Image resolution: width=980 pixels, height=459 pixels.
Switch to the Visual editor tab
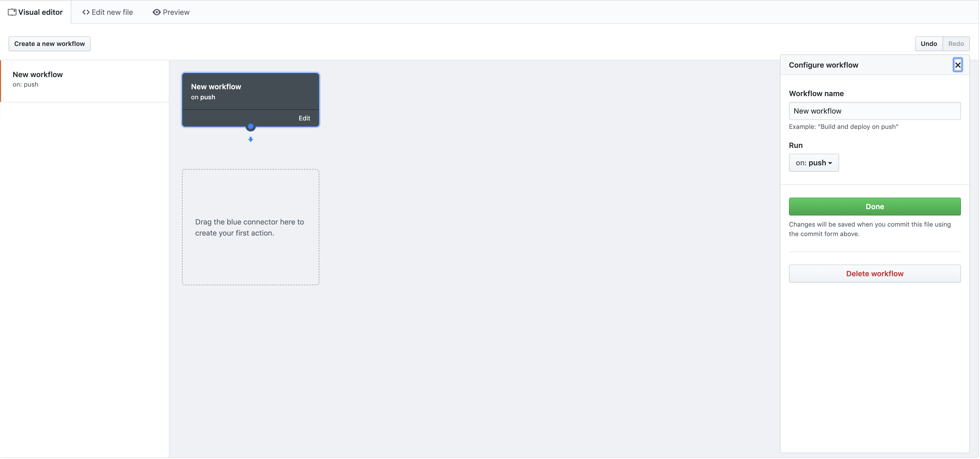click(x=35, y=12)
